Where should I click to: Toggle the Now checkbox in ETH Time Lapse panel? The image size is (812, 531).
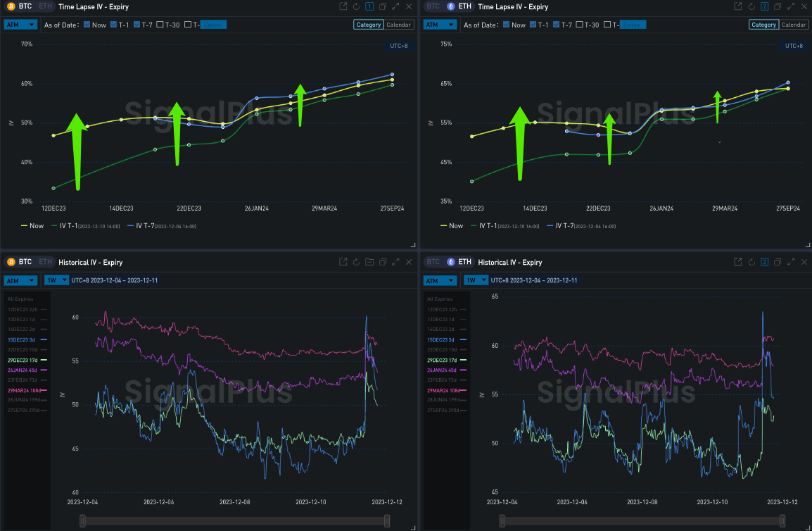pyautogui.click(x=507, y=25)
